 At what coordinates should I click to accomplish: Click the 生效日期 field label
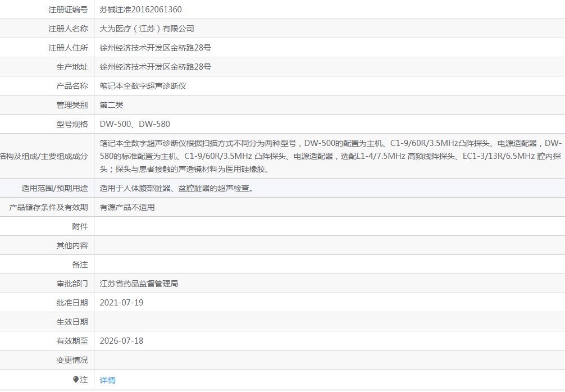point(72,322)
